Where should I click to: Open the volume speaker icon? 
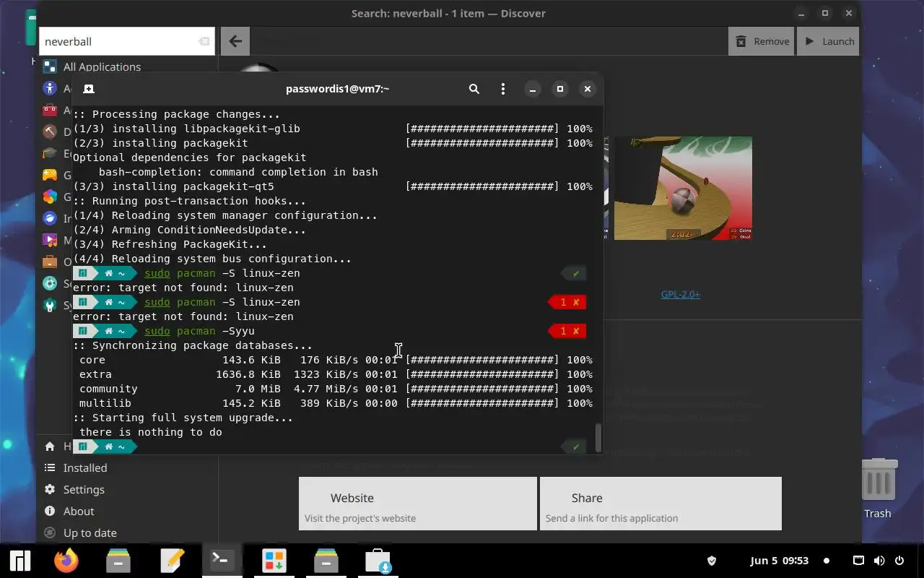(879, 561)
